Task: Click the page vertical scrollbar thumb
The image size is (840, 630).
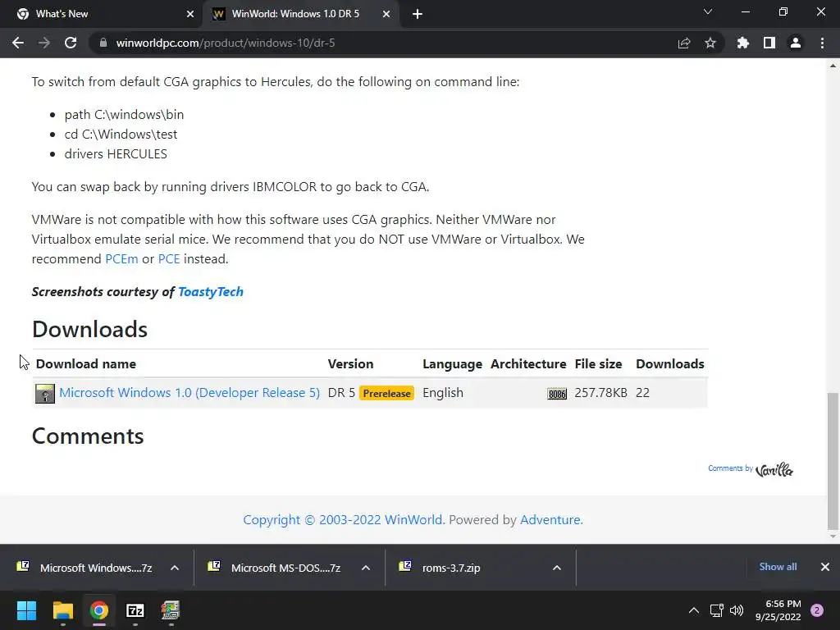Action: (833, 461)
